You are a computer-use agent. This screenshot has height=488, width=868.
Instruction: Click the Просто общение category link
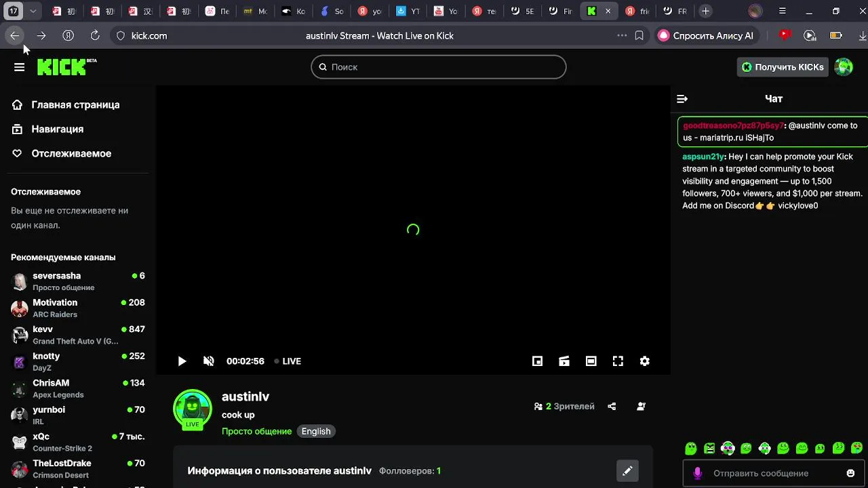[x=256, y=431]
